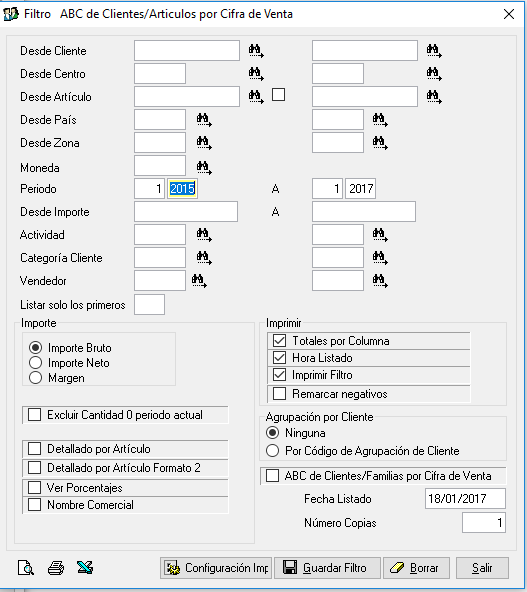Open the binoculars lookup next to the first Desde País field
Screen dimensions: 527x592
tap(204, 120)
